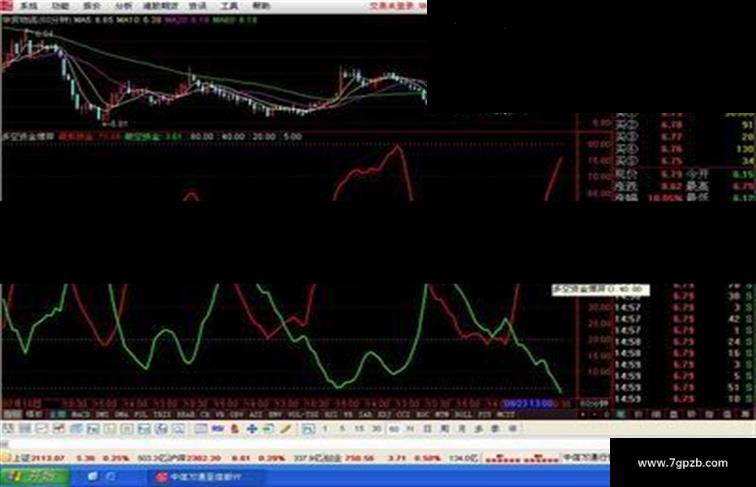Switch to the FSL indicator tab
This screenshot has width=756, height=487.
140,414
